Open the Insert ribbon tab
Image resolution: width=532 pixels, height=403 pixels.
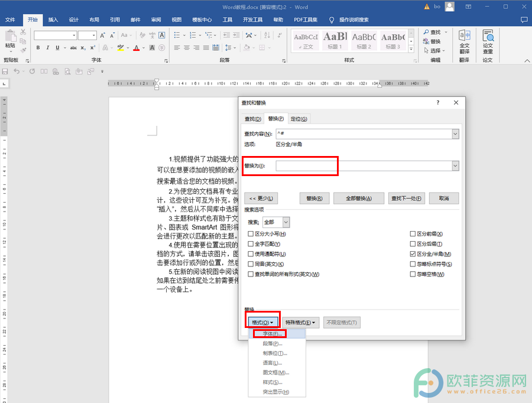[53, 19]
